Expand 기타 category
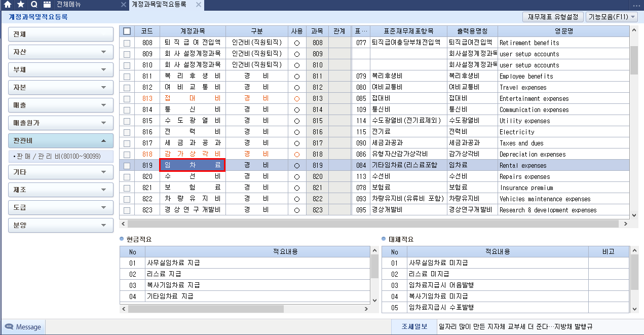This screenshot has width=644, height=335. 61,172
